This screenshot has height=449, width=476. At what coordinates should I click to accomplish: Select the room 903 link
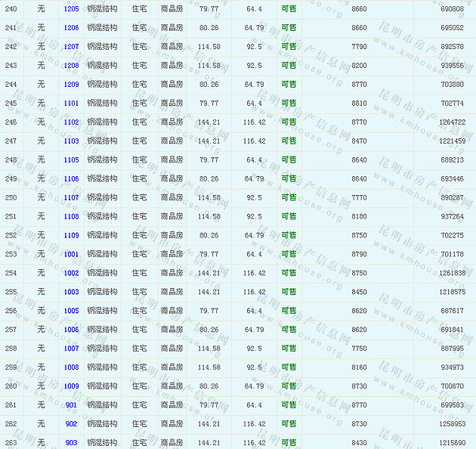pyautogui.click(x=71, y=443)
